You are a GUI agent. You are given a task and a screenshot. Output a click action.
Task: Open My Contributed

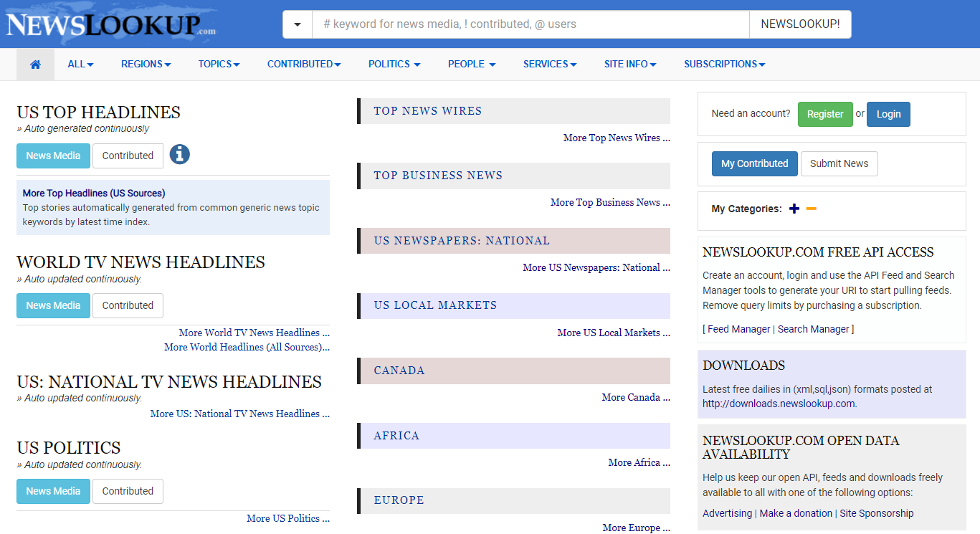754,163
